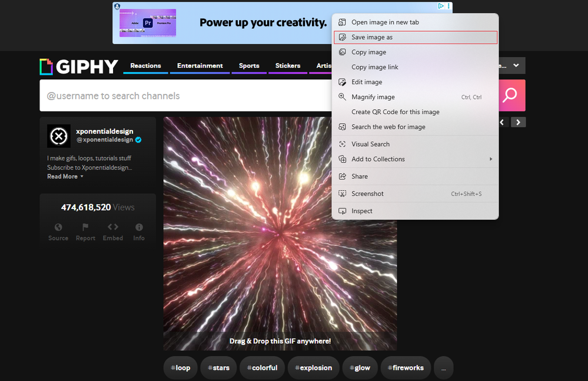Focus the @username search channels field
This screenshot has height=381, width=588.
pyautogui.click(x=185, y=95)
